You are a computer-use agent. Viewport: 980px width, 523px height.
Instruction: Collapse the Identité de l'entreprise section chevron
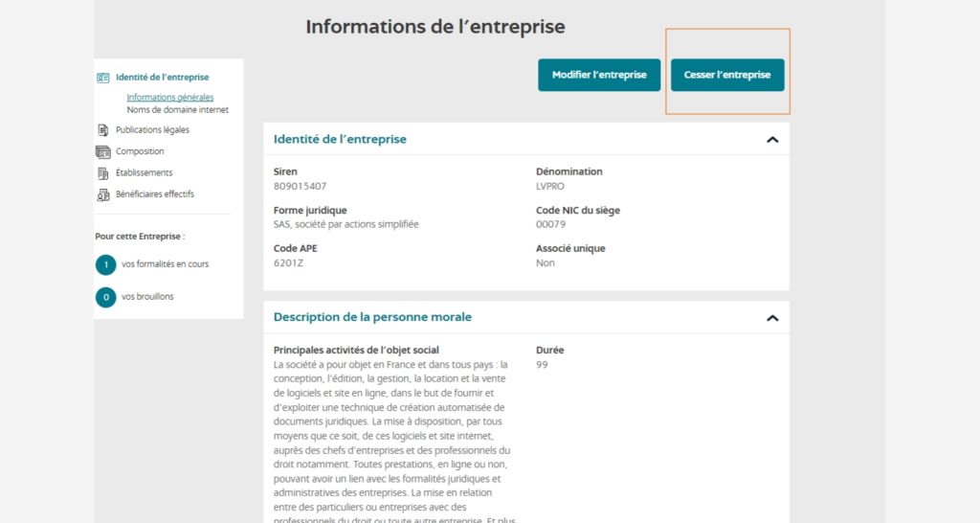772,140
